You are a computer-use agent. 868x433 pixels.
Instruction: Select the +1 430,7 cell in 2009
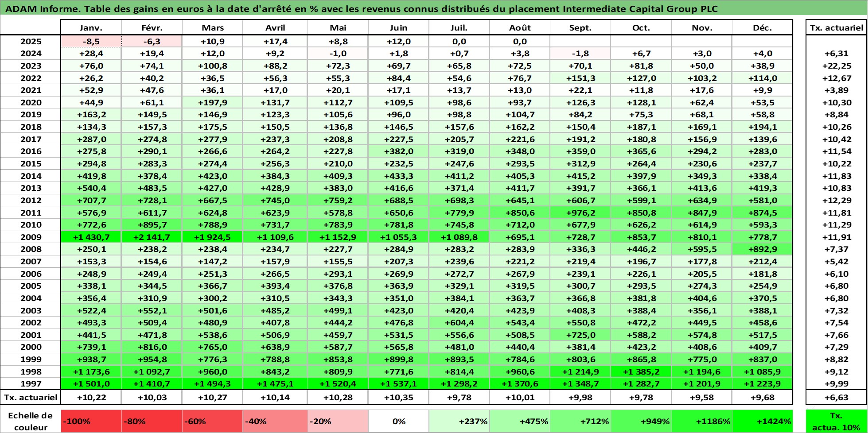pos(91,237)
